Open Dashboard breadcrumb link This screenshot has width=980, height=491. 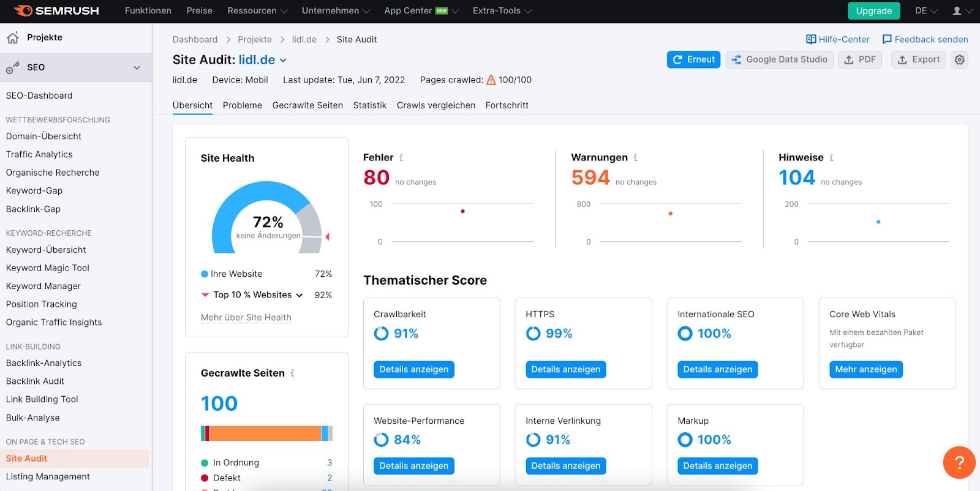tap(195, 39)
